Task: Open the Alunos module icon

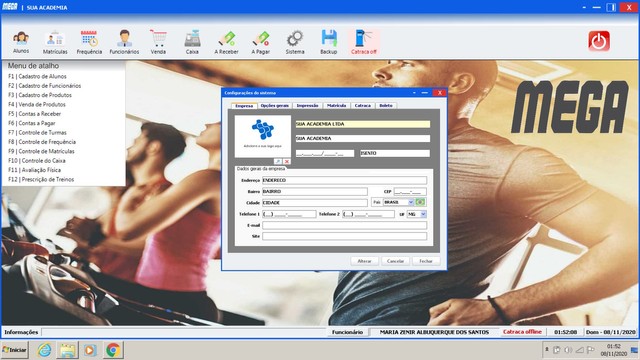Action: [x=21, y=42]
